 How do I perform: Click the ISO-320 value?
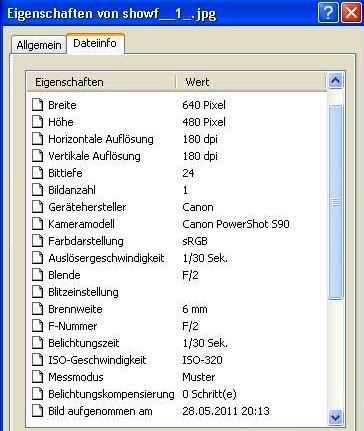click(x=202, y=360)
